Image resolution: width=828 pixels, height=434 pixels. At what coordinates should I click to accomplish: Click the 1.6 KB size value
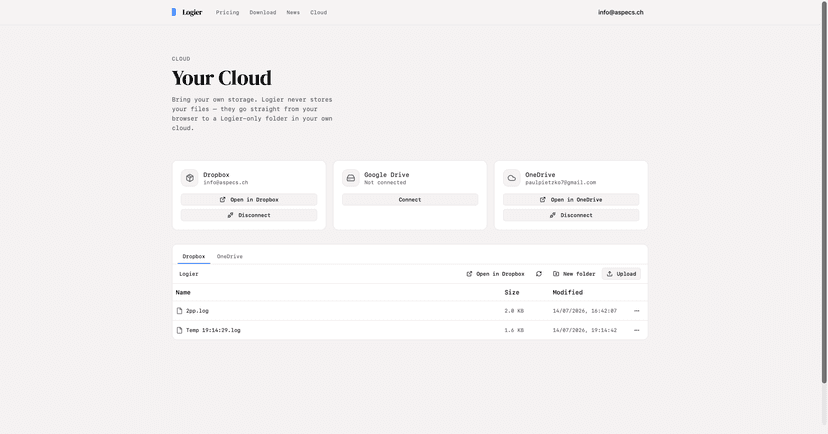[514, 330]
